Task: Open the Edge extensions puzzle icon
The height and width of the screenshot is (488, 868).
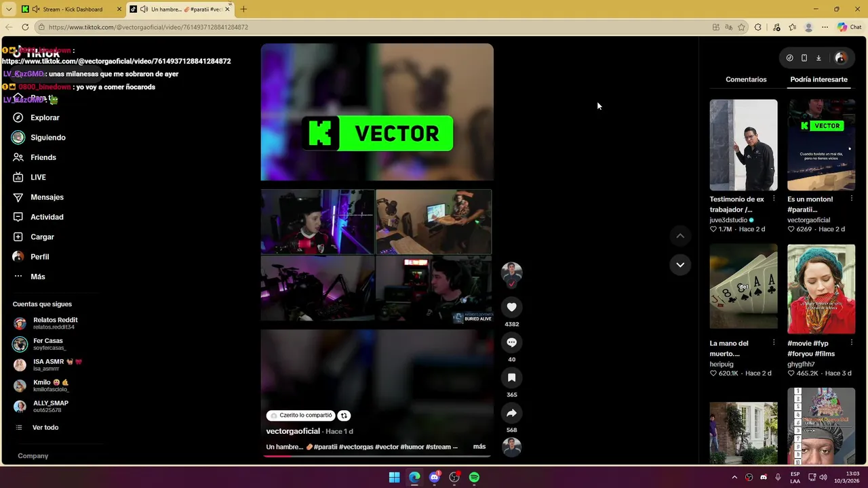Action: (758, 27)
